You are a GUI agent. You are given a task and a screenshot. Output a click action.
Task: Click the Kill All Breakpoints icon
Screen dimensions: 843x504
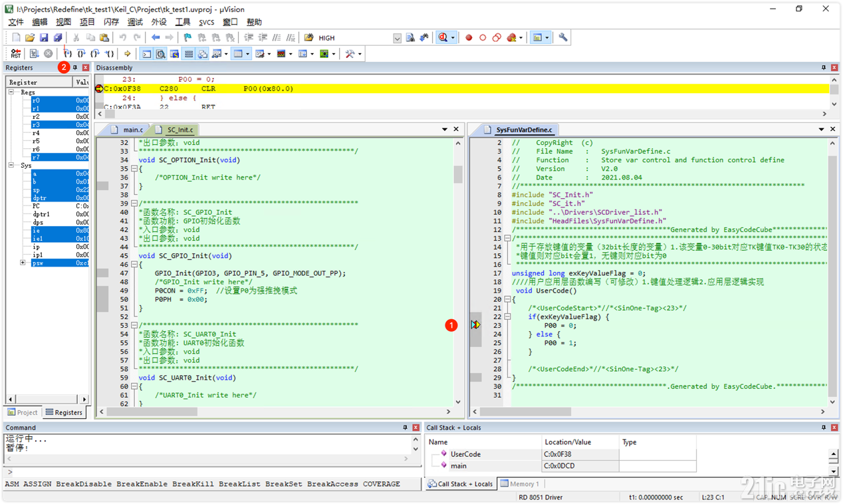pyautogui.click(x=511, y=38)
